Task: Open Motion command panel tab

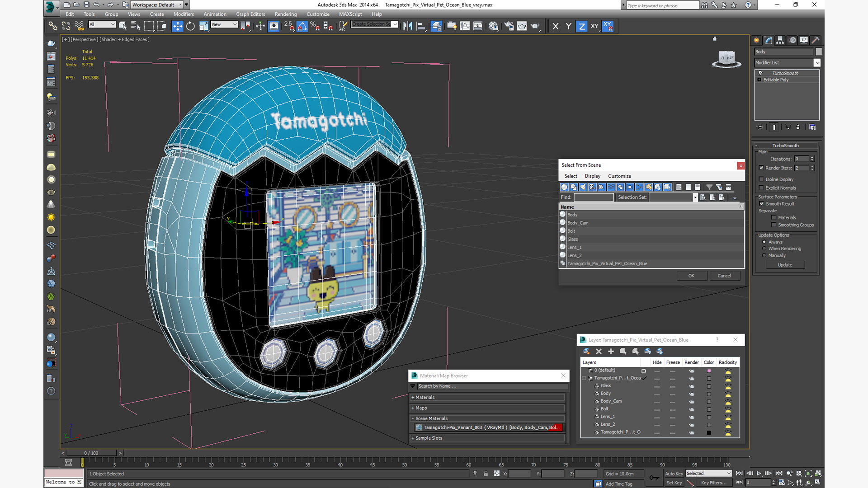Action: [792, 40]
